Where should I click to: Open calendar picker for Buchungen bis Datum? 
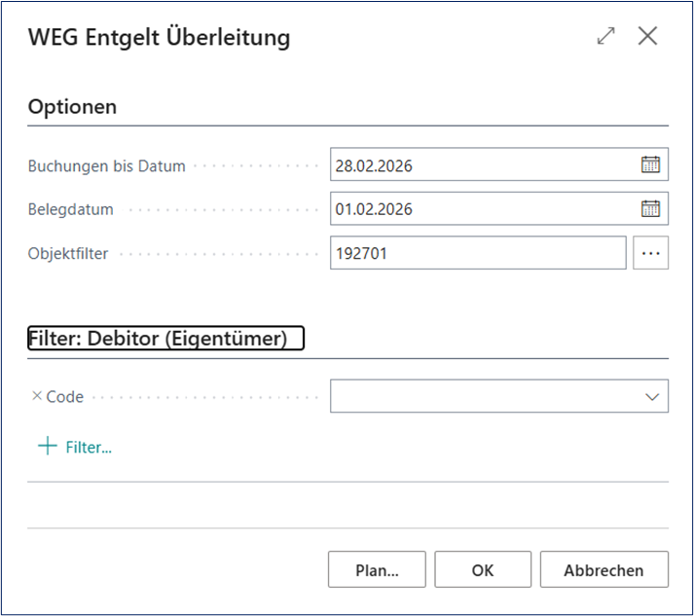650,164
